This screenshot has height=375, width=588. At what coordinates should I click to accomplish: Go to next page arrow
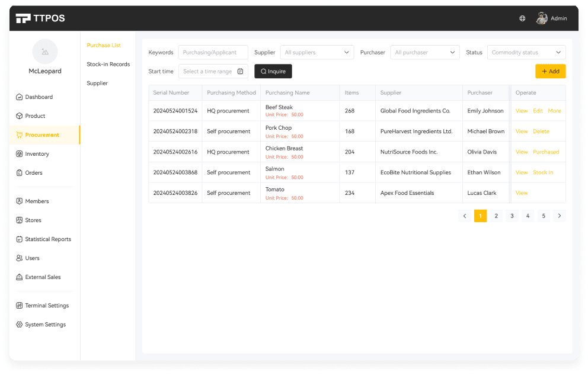click(560, 216)
